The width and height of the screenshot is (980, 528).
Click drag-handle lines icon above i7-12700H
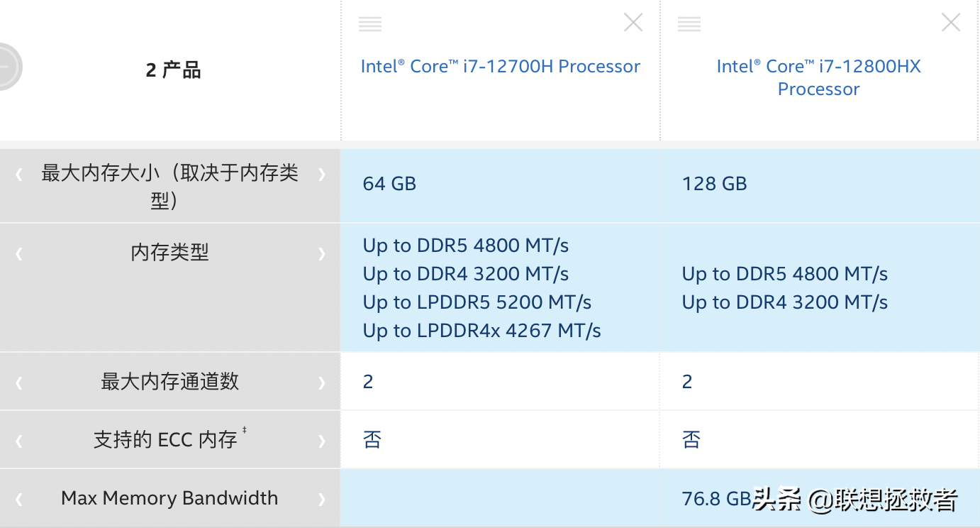tap(370, 23)
